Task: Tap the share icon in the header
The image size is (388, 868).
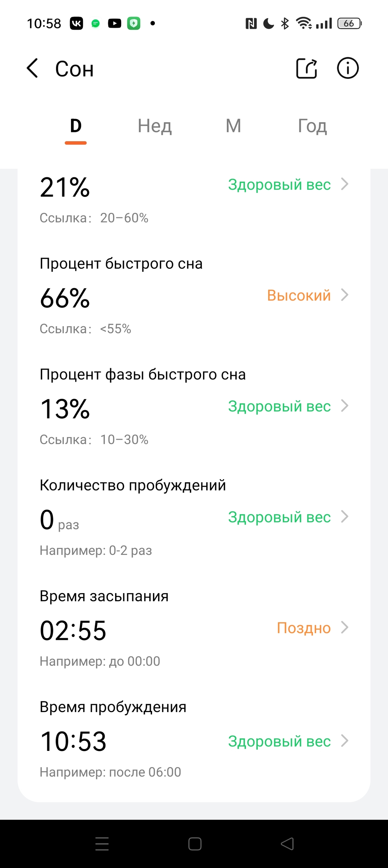Action: [307, 68]
